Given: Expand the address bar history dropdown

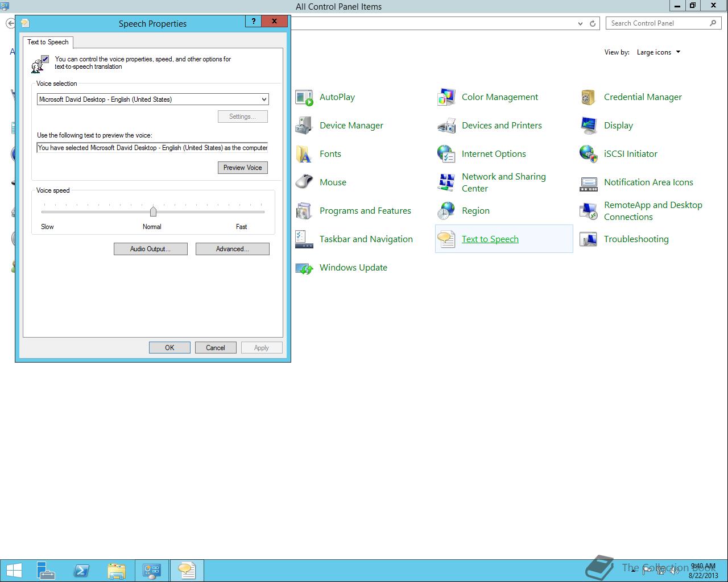Looking at the screenshot, I should (580, 23).
